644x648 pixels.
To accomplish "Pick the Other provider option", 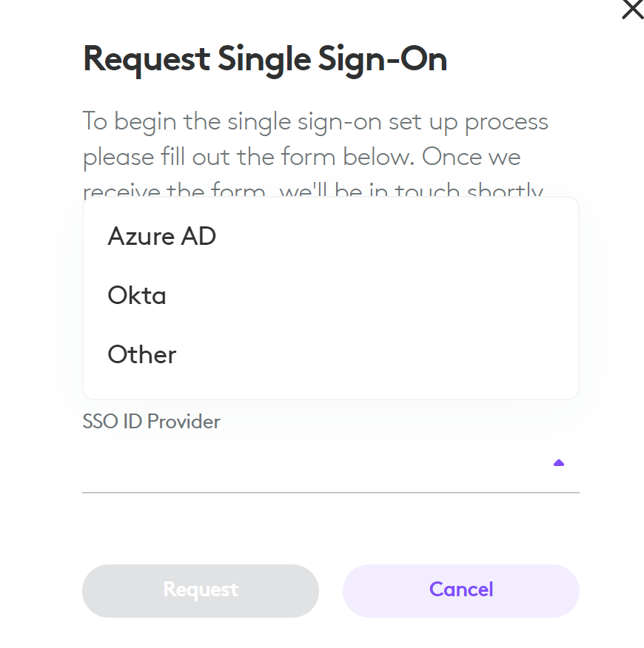I will coord(142,355).
